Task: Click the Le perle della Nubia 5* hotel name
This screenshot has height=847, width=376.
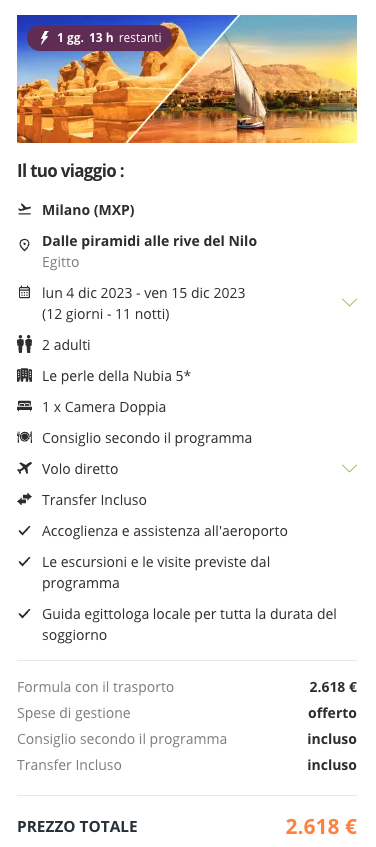Action: 117,376
